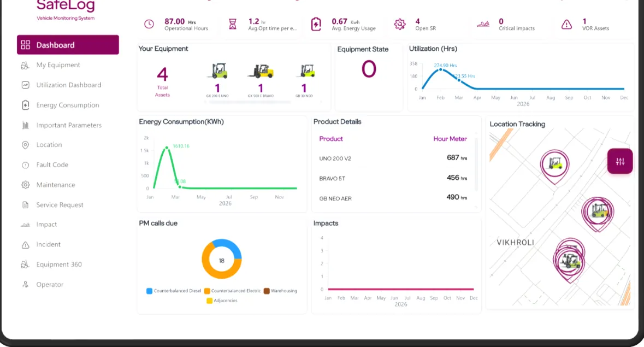Image resolution: width=644 pixels, height=347 pixels.
Task: Click the Service Request document icon
Action: [26, 205]
